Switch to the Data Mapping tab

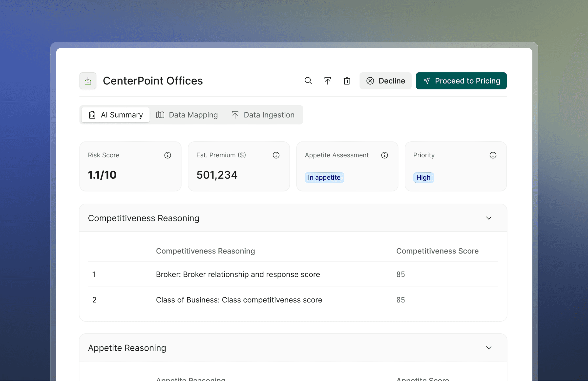[x=187, y=115]
